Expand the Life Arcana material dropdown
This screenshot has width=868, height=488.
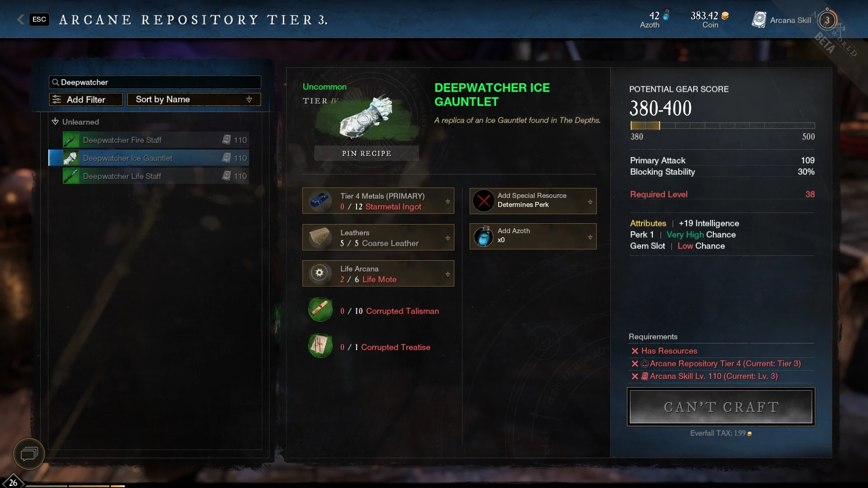(x=448, y=274)
